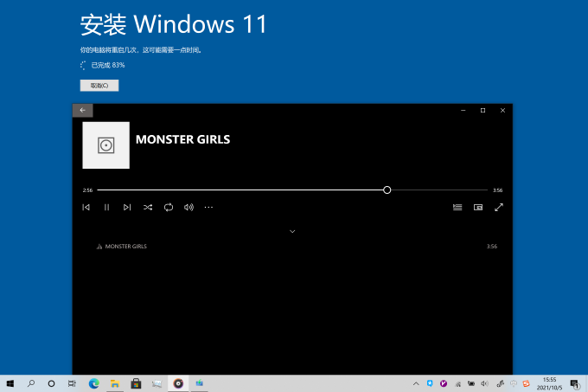Toggle shuffle mode in the player

point(148,207)
